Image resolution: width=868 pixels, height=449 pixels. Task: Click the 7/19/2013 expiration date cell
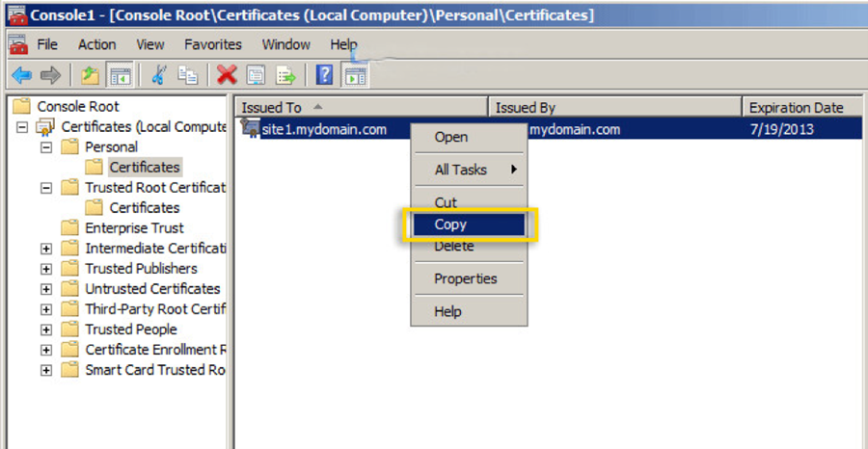(x=781, y=130)
